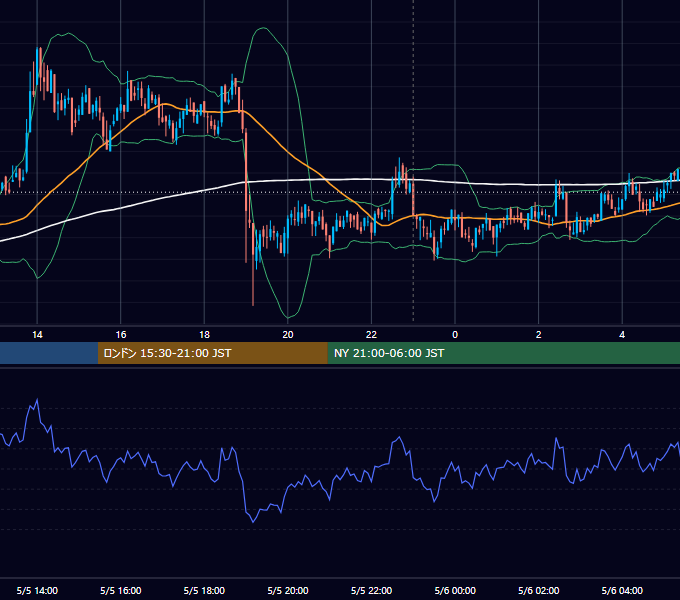Click the 22 label on the upper time axis
Image resolution: width=680 pixels, height=600 pixels.
371,335
